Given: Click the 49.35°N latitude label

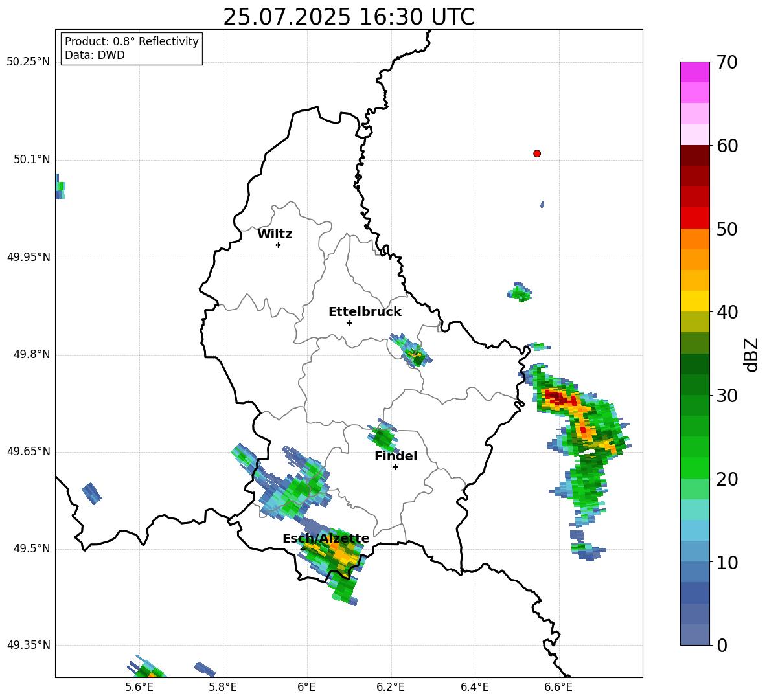Looking at the screenshot, I should (28, 645).
